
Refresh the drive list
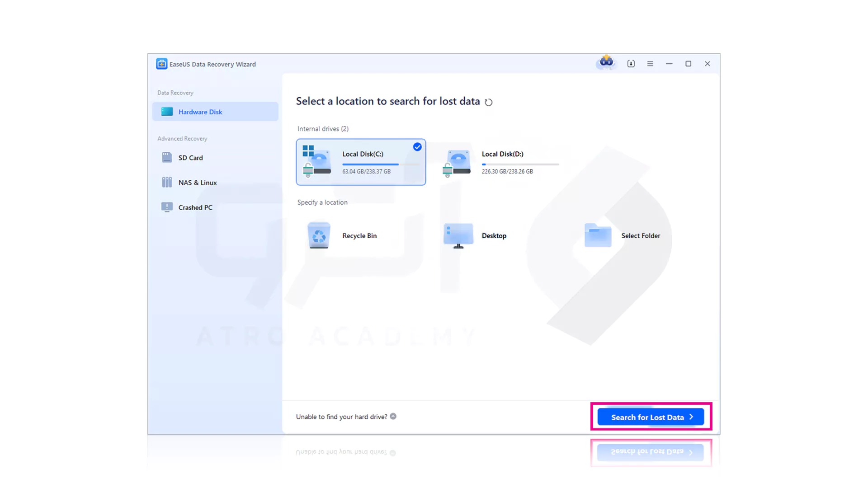(489, 102)
